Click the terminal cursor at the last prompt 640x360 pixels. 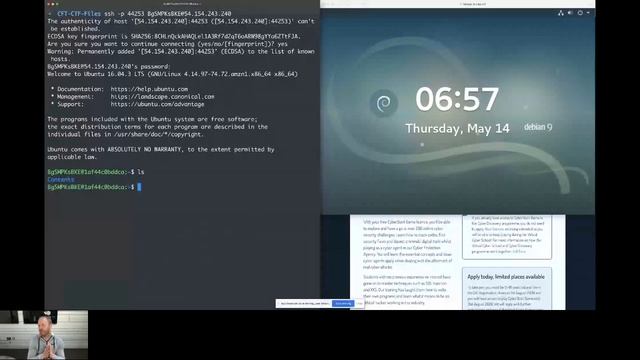pyautogui.click(x=139, y=187)
